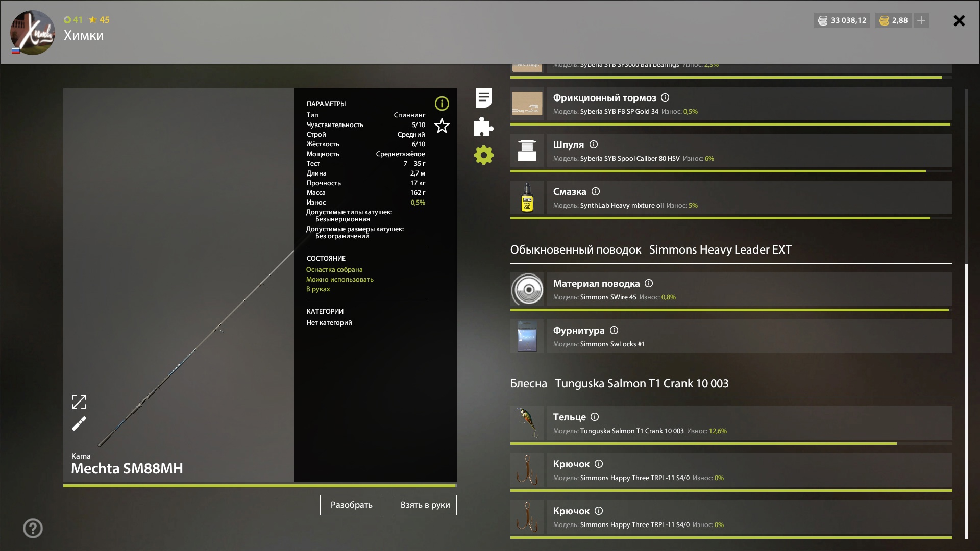Viewport: 980px width, 551px height.
Task: Add gold coins with plus button
Action: point(921,20)
